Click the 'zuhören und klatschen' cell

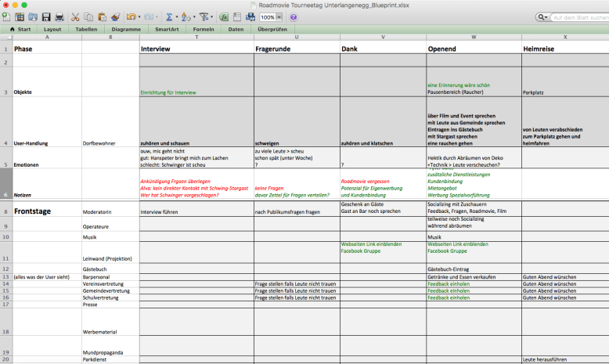pos(383,121)
